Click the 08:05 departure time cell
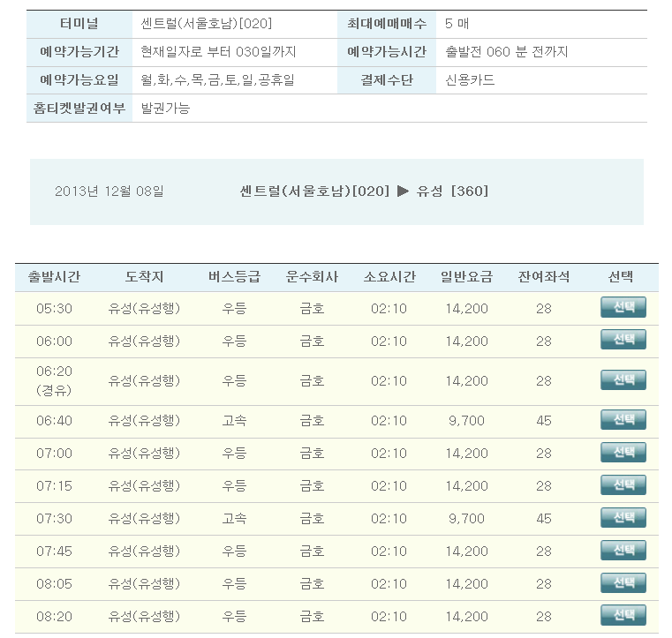 pos(54,584)
